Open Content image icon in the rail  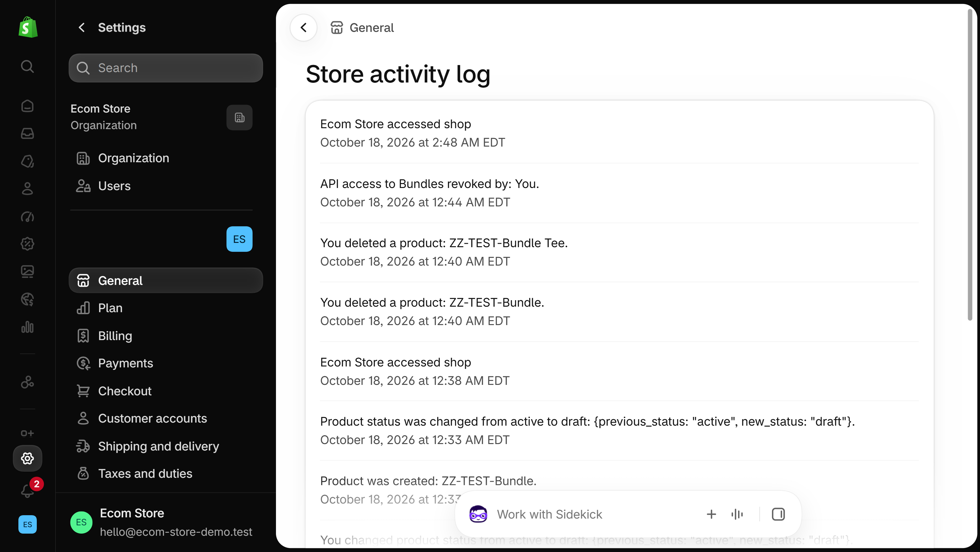pyautogui.click(x=27, y=272)
